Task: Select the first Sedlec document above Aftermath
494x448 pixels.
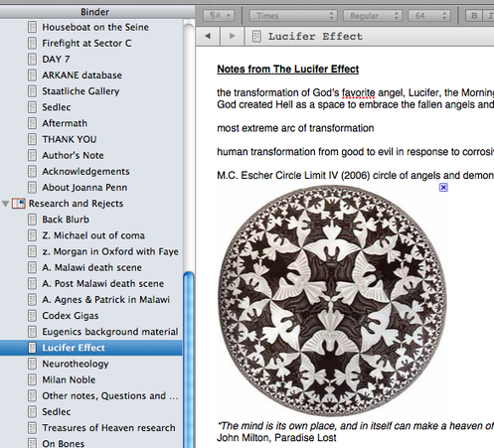Action: (57, 107)
